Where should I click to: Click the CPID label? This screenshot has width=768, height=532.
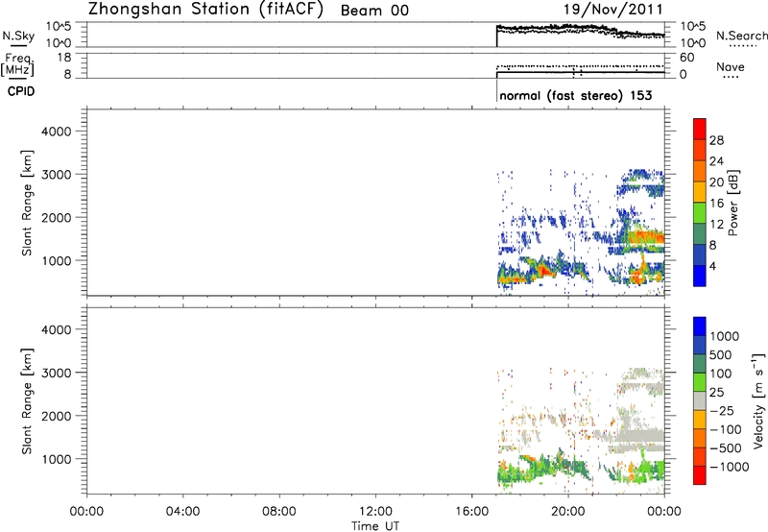tap(21, 91)
